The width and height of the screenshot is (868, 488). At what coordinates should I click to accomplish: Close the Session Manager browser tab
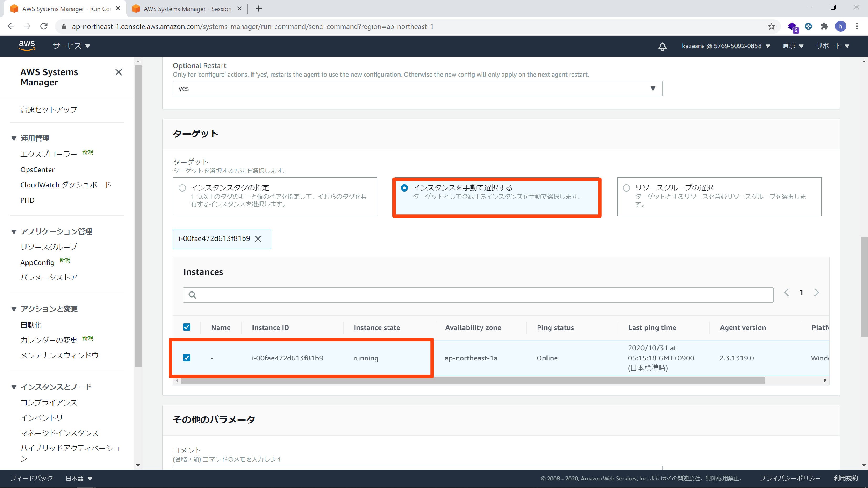[240, 8]
